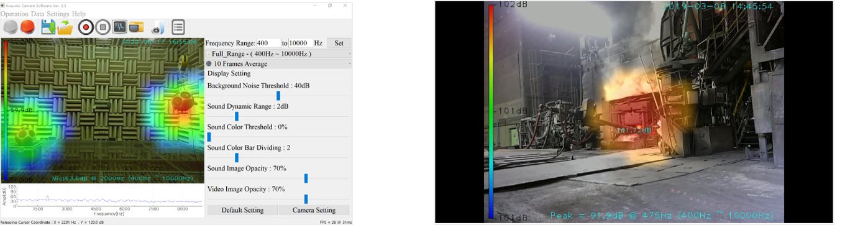Stop recording with the square stop icon
This screenshot has width=868, height=225.
click(103, 27)
